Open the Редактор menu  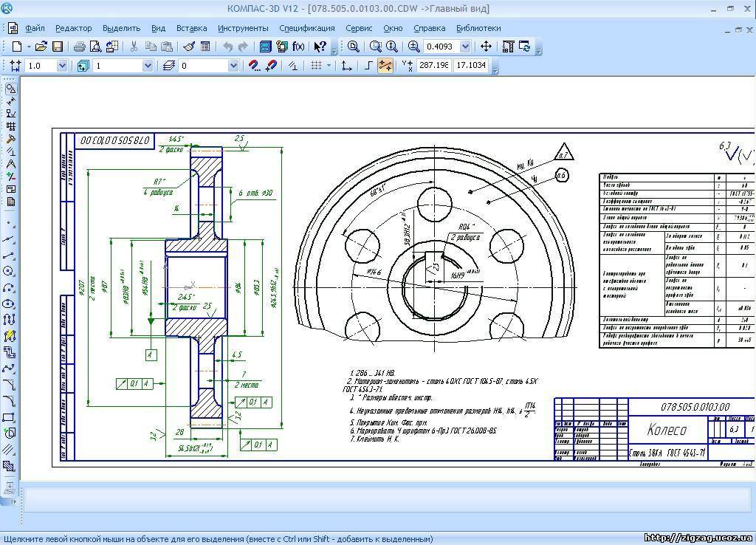pyautogui.click(x=73, y=28)
